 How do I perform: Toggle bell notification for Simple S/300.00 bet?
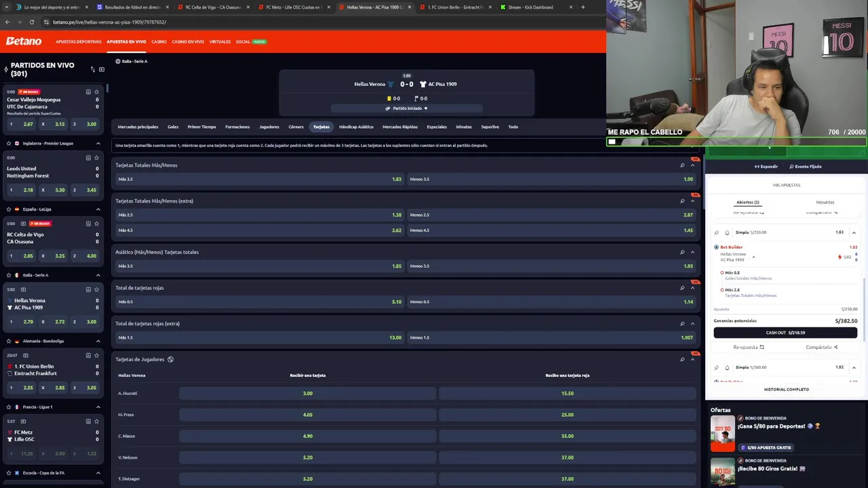tap(727, 367)
